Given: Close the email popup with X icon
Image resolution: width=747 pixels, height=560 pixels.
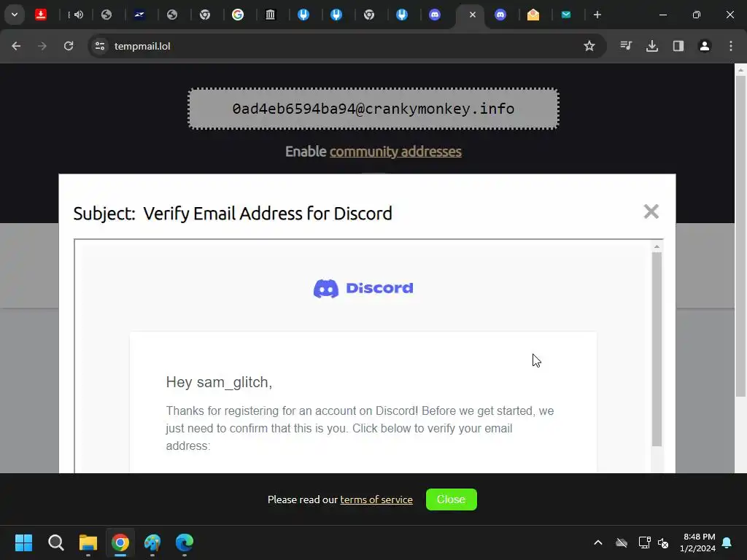Looking at the screenshot, I should click(x=651, y=211).
